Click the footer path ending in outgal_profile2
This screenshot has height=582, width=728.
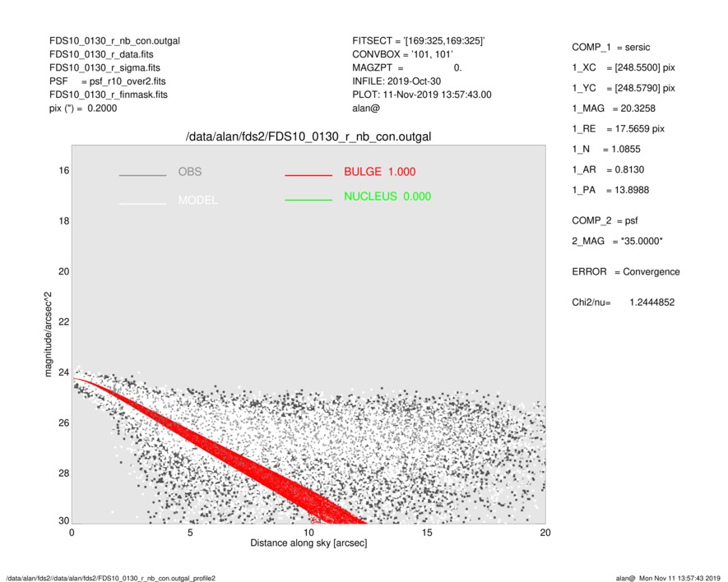click(x=110, y=578)
